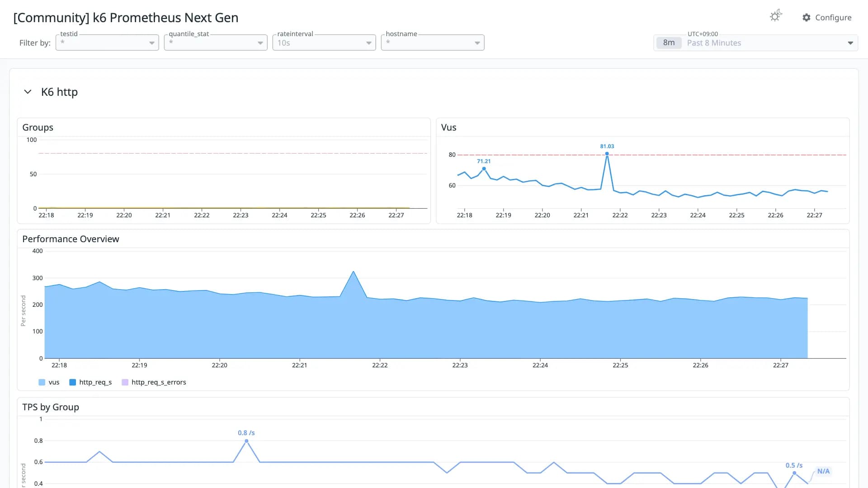
Task: Click the K6 http section heading
Action: 59,92
